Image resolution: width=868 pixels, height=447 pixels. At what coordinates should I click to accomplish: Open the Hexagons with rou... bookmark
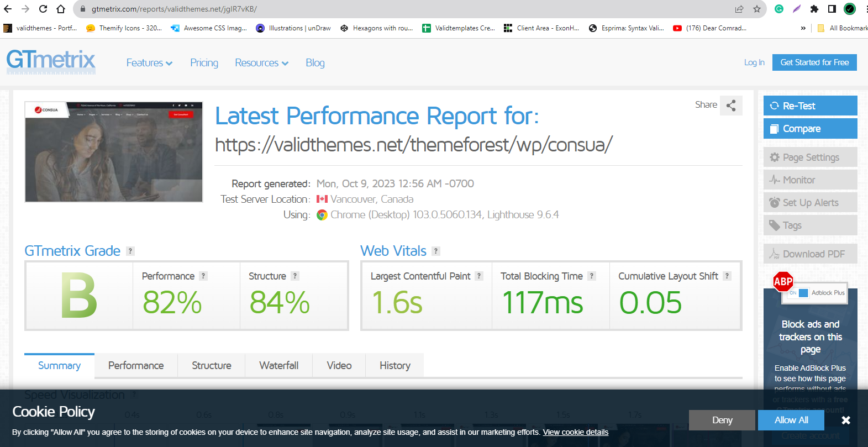coord(377,28)
